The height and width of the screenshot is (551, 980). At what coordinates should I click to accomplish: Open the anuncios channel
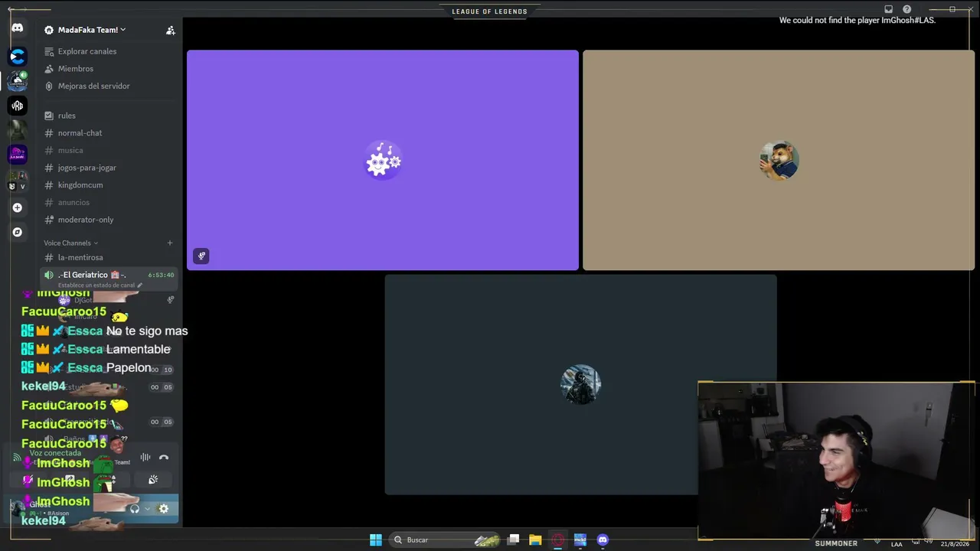pyautogui.click(x=73, y=202)
